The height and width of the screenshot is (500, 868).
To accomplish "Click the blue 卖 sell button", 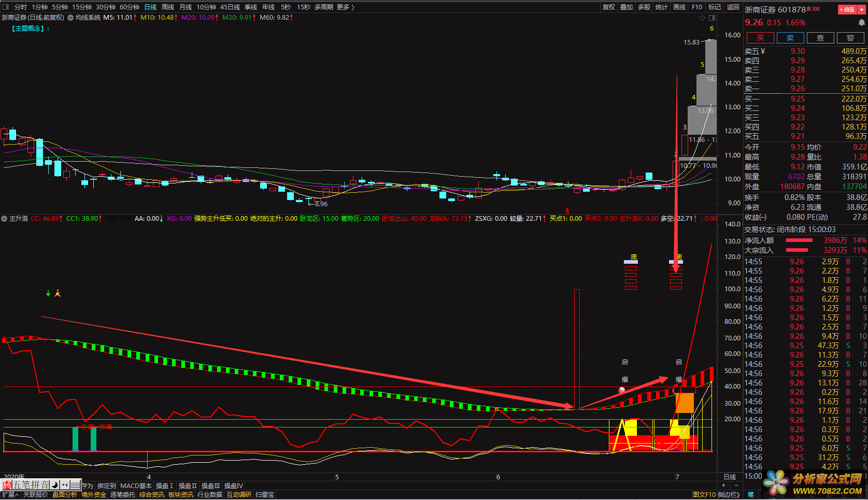I will click(x=790, y=38).
